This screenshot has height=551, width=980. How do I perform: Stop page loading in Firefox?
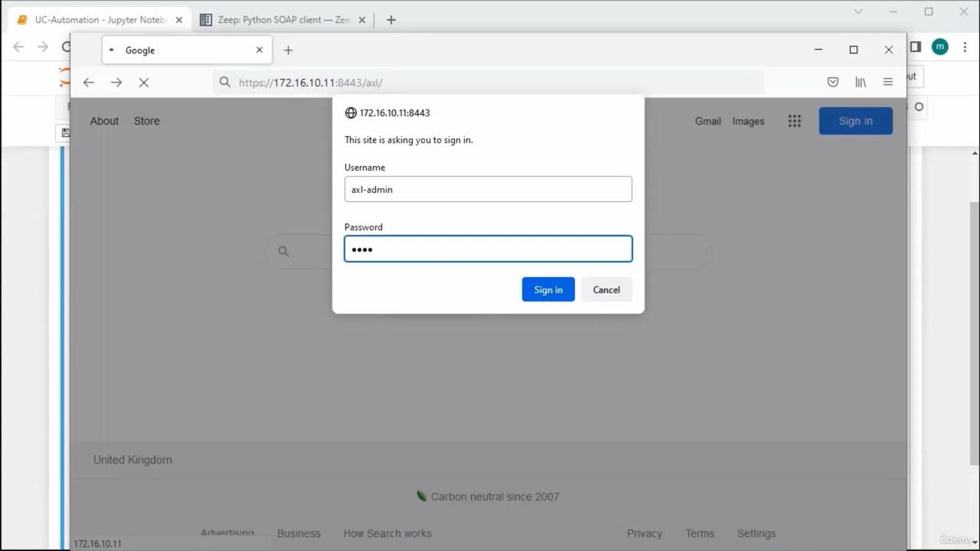144,82
